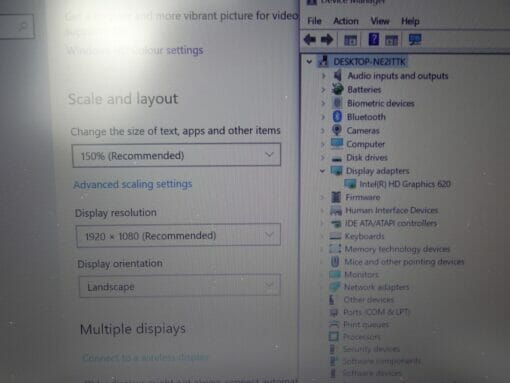
Task: Open the Display resolution 1920 × 1080 dropdown
Action: [x=178, y=235]
